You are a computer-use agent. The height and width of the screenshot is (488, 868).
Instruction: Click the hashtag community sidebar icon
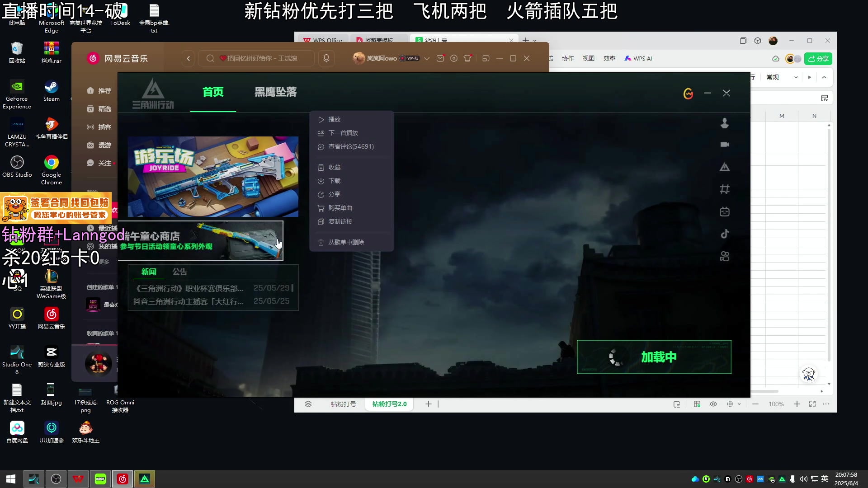[x=725, y=189]
